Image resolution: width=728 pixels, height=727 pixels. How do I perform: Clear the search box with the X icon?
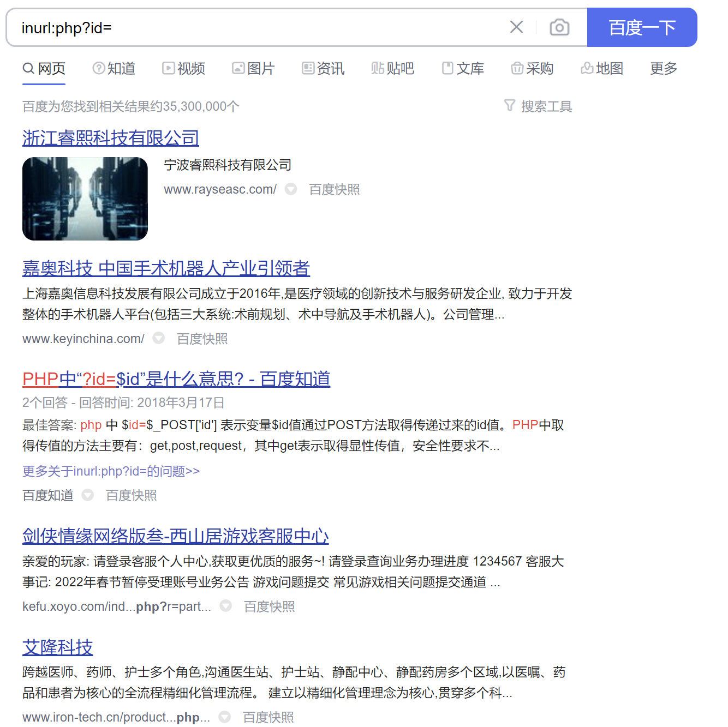[x=516, y=27]
